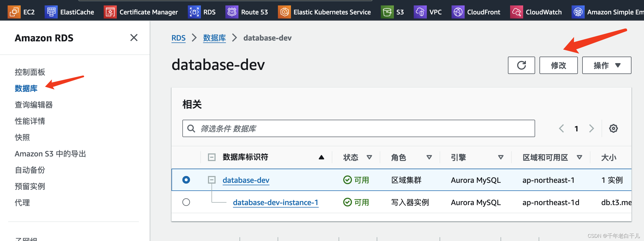This screenshot has width=644, height=241.
Task: Follow the 数据库 breadcrumb link
Action: pos(214,38)
